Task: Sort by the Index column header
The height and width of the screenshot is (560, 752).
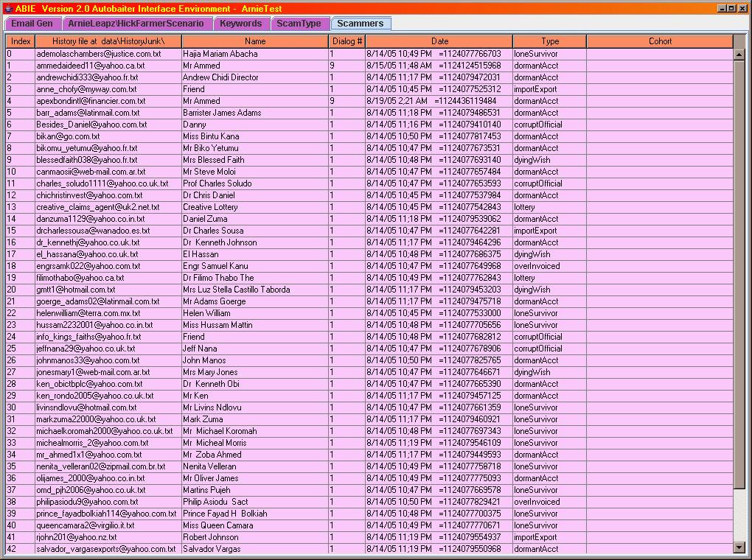Action: [x=21, y=41]
